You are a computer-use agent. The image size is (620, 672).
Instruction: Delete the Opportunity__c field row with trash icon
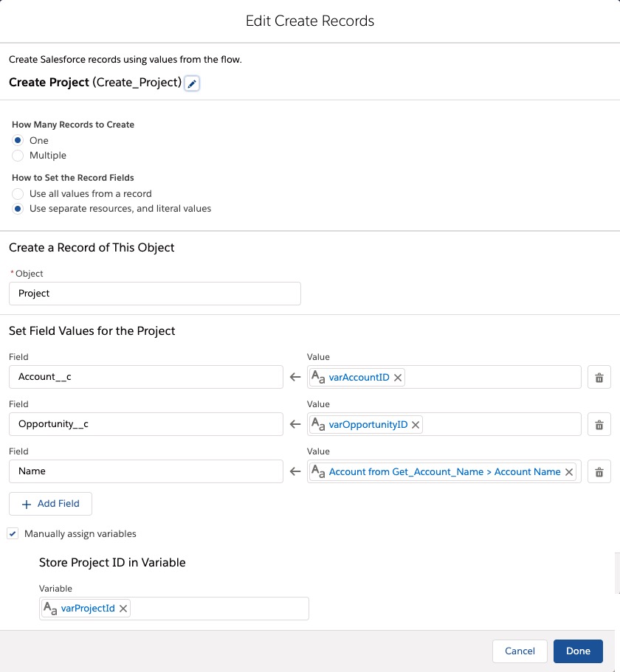point(599,424)
